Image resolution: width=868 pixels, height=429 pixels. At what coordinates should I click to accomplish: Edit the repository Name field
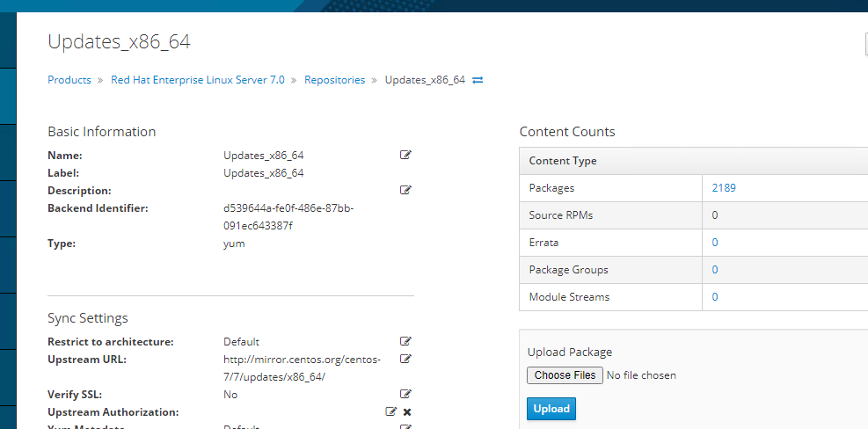point(405,155)
